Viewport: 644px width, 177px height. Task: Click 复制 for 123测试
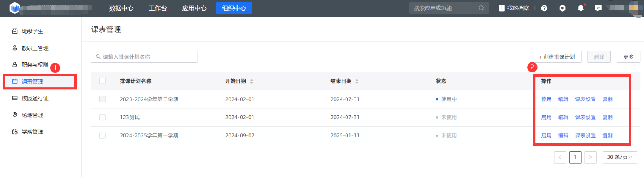click(608, 117)
